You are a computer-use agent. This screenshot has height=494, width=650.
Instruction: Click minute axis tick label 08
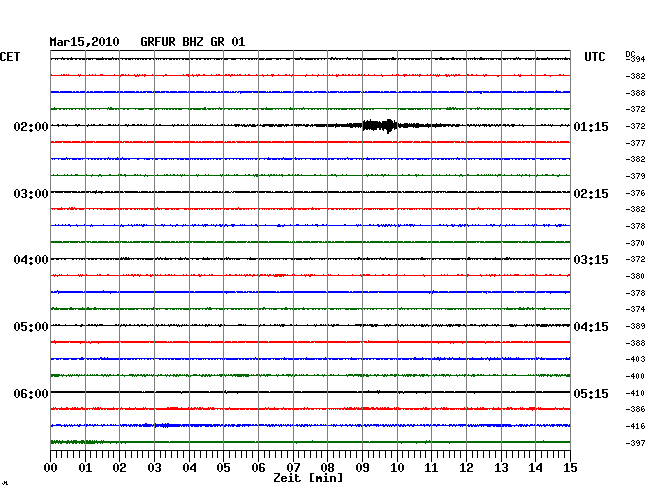click(x=327, y=467)
